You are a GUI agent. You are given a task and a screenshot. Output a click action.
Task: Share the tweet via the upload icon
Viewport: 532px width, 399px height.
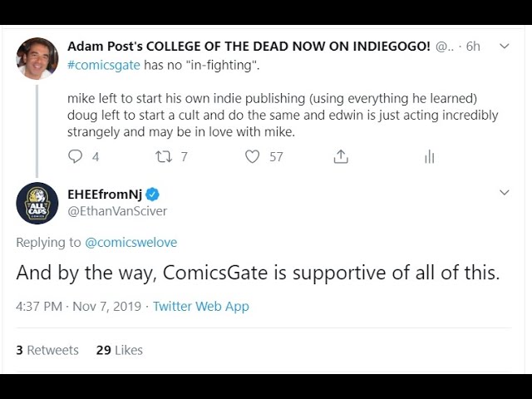click(x=341, y=156)
